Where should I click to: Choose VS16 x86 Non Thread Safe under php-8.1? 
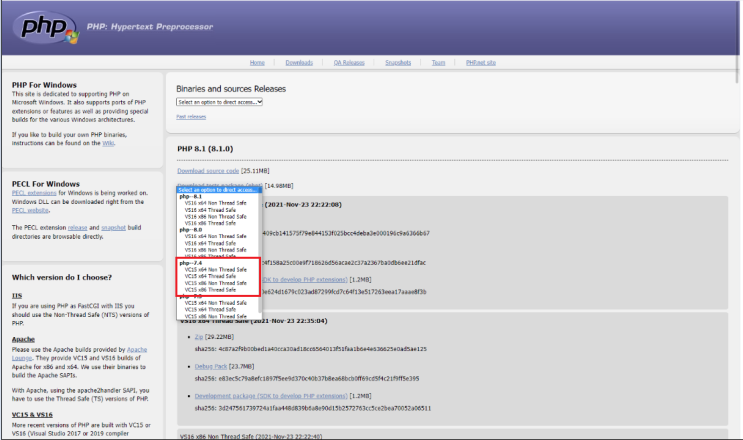(x=216, y=216)
